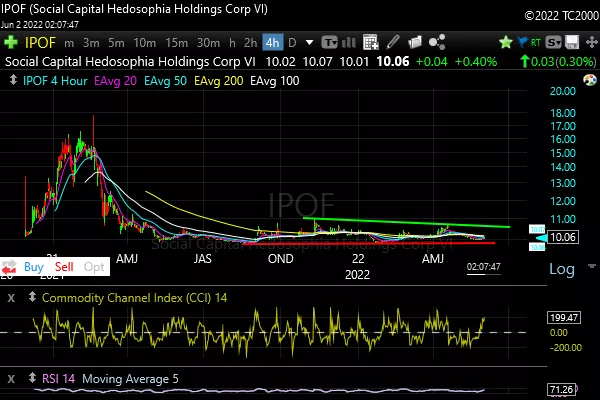Click the blue flag icon
The width and height of the screenshot is (600, 400).
(522, 42)
